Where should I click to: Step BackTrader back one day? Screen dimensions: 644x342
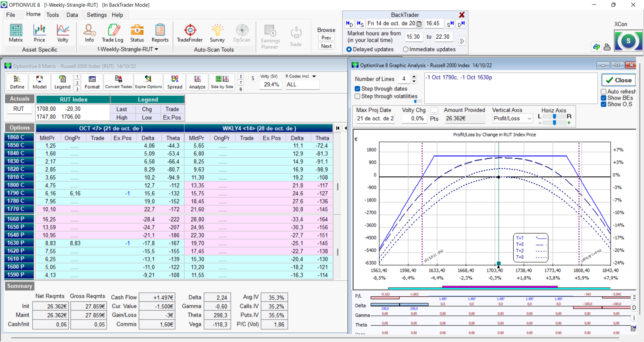click(349, 23)
